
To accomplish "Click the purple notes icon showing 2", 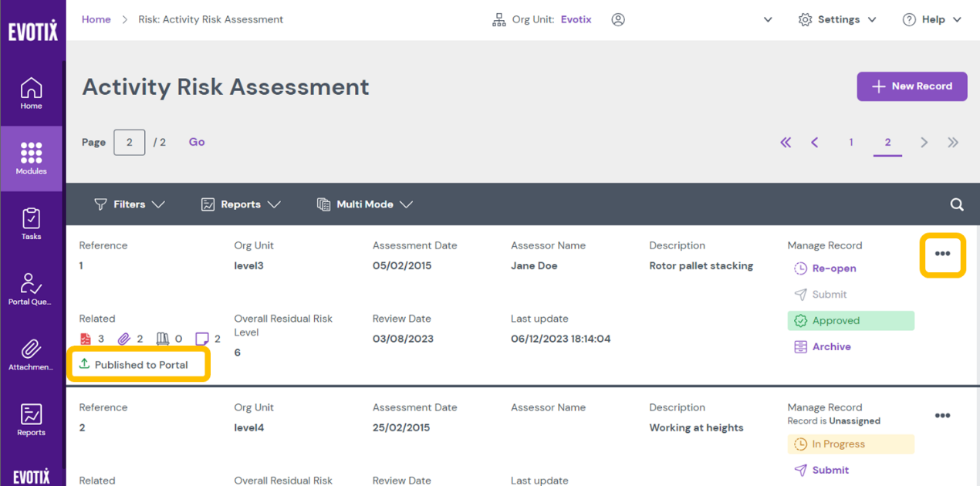I will coord(203,339).
